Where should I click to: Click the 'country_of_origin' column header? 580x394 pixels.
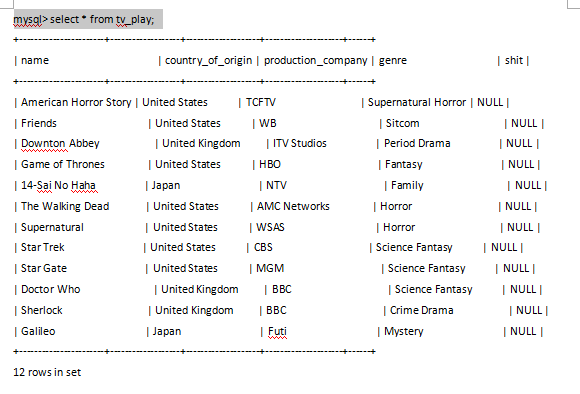[208, 60]
